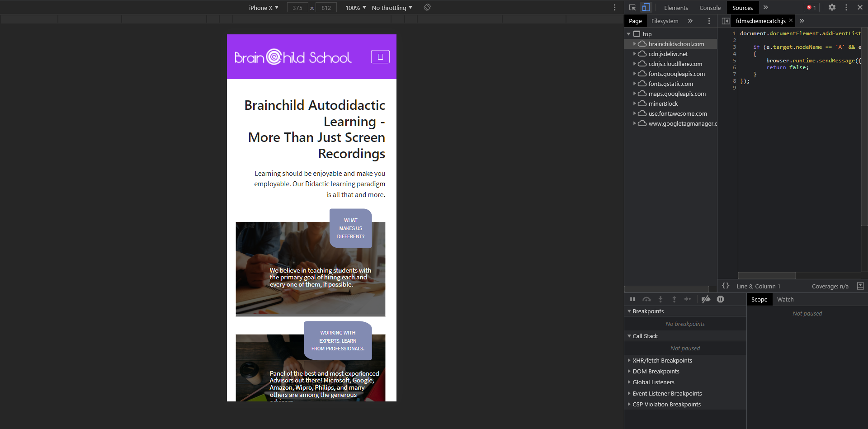Open navigator pane more options
The height and width of the screenshot is (429, 868).
pos(709,21)
